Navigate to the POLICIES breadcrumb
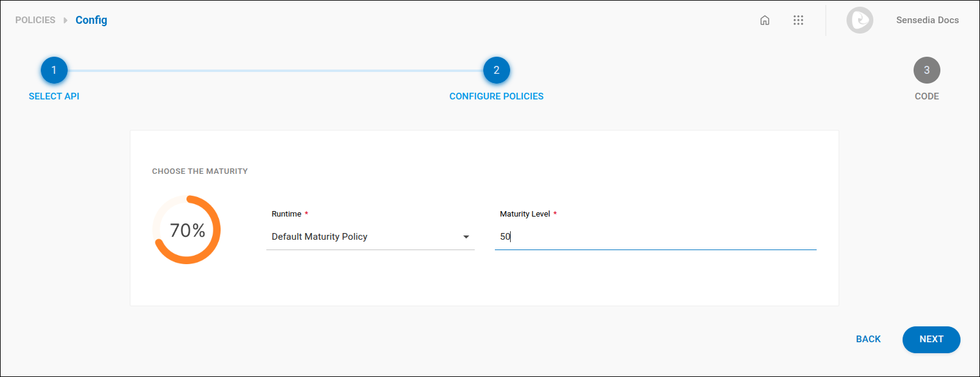Viewport: 980px width, 377px height. coord(35,20)
